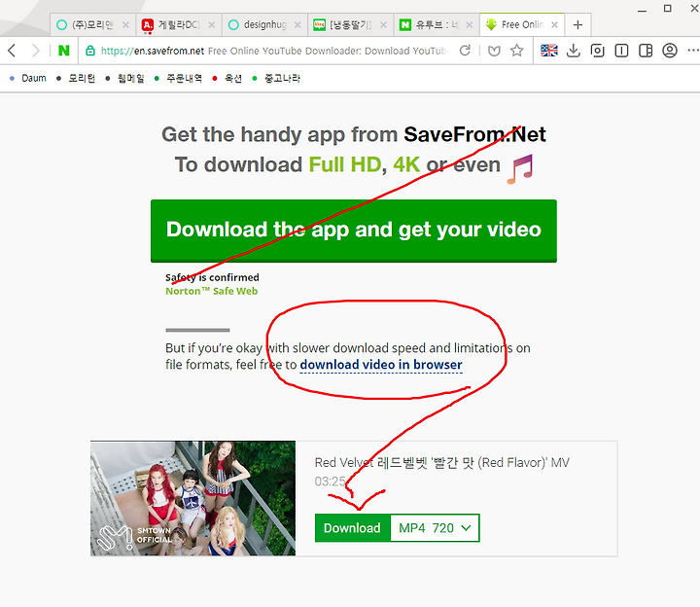Close the (주)모리엔 tab

pos(125,25)
